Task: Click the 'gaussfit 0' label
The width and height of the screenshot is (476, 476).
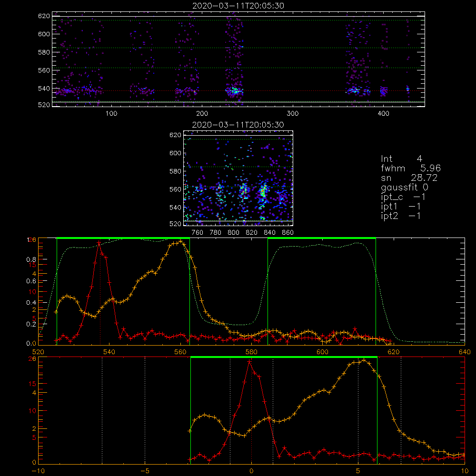Action: click(x=405, y=188)
